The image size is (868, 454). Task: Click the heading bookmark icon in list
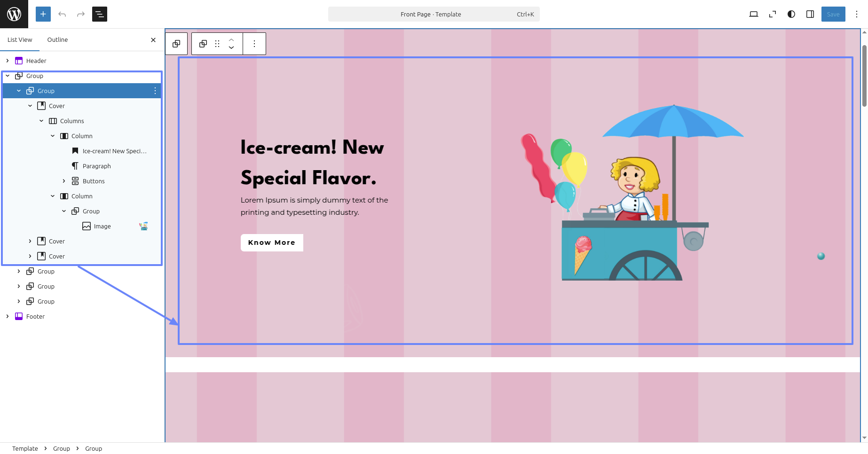pos(75,151)
